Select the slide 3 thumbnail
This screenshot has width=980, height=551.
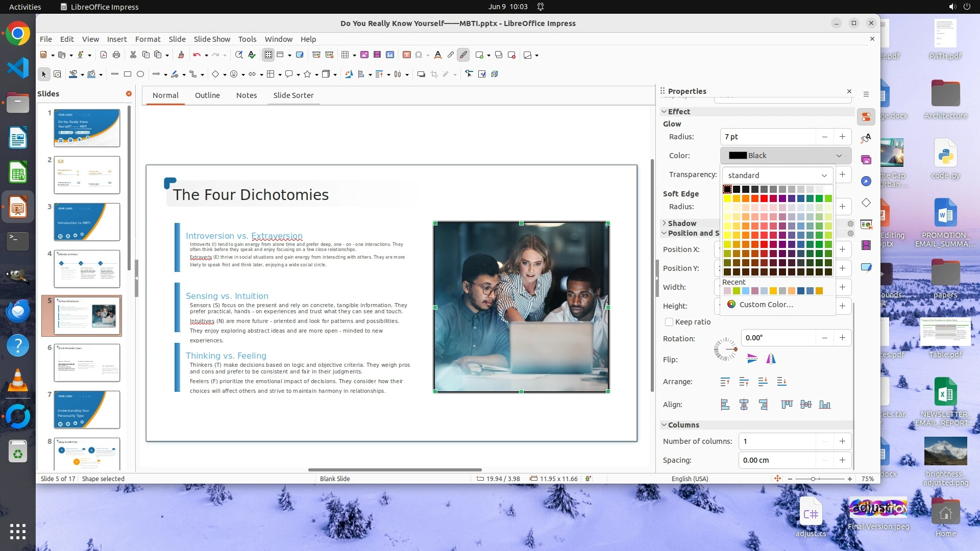(x=87, y=222)
